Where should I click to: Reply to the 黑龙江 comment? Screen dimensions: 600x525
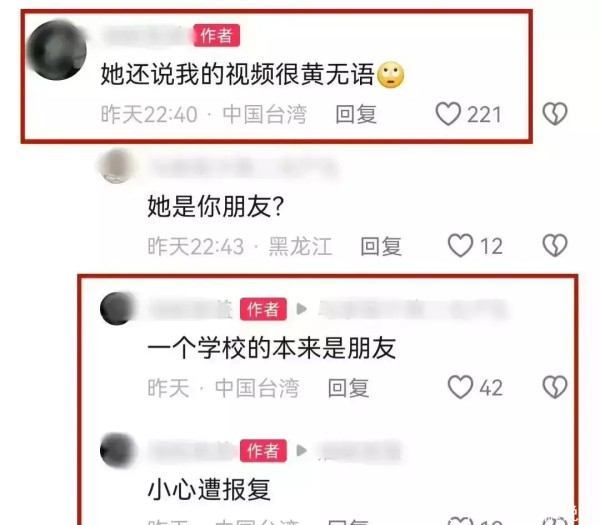coord(381,246)
